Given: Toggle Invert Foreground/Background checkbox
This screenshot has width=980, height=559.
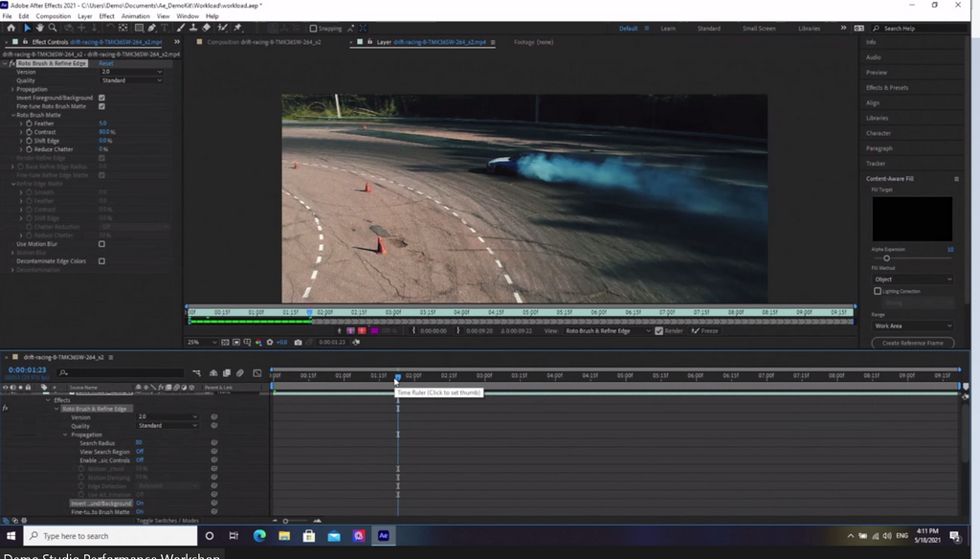Looking at the screenshot, I should click(101, 98).
